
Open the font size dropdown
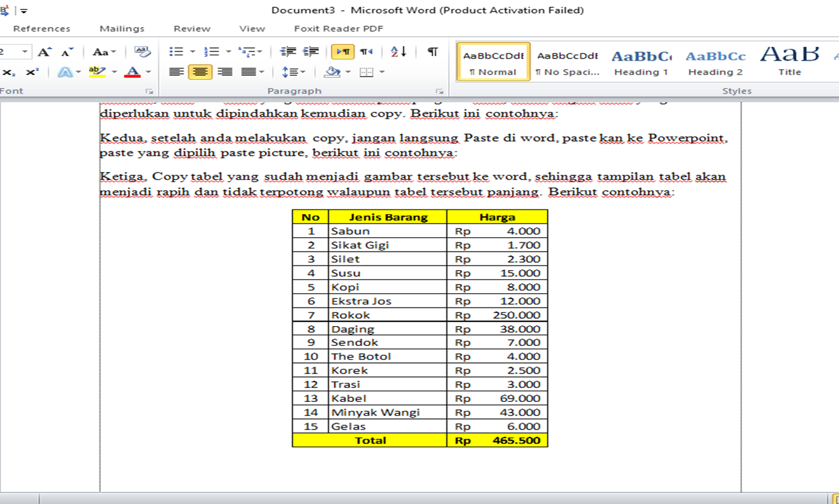tap(25, 51)
